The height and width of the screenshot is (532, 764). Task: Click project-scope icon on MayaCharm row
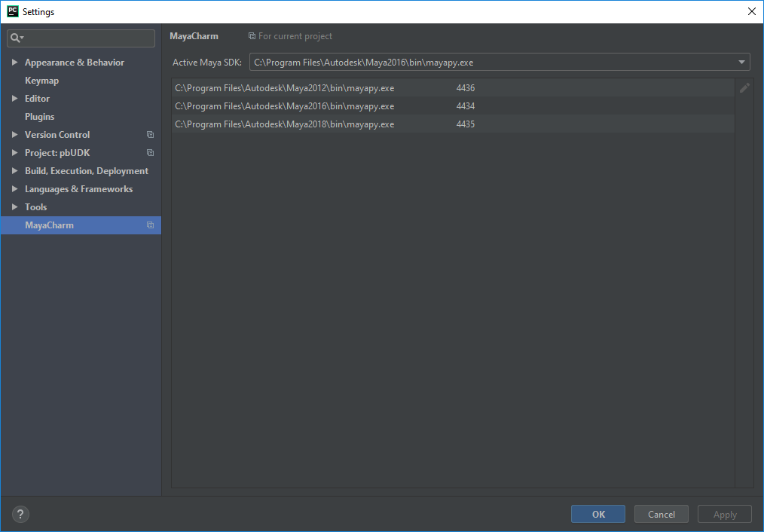coord(150,225)
